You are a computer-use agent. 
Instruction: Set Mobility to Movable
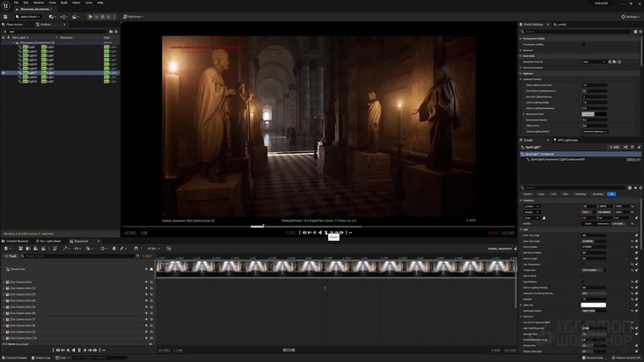point(618,224)
